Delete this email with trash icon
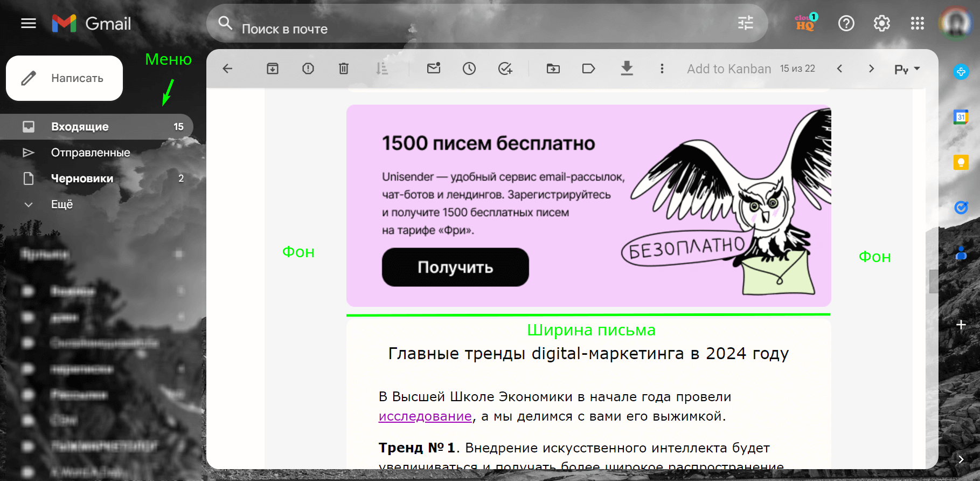Image resolution: width=980 pixels, height=481 pixels. (x=344, y=68)
